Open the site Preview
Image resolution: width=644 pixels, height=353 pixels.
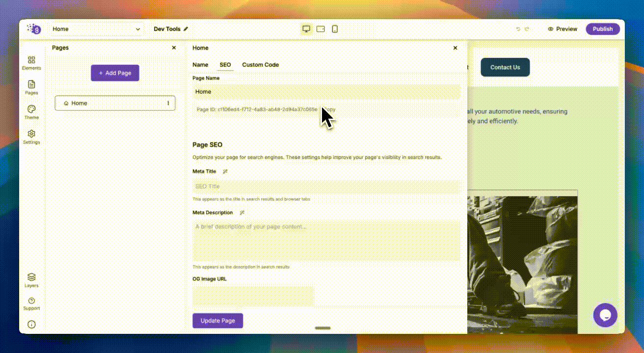(563, 29)
